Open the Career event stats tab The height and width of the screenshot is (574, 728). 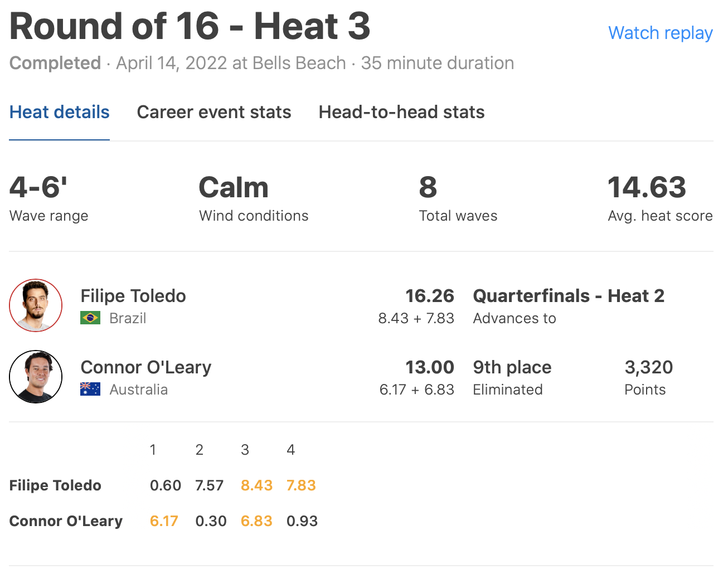[214, 112]
